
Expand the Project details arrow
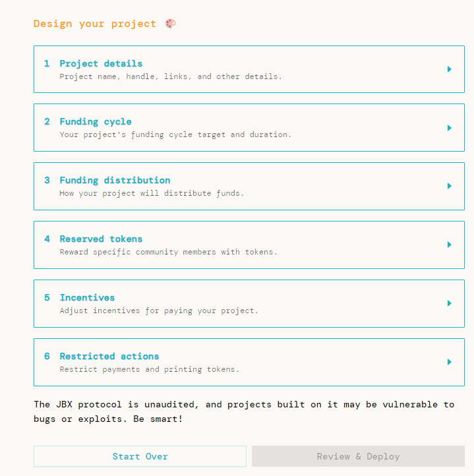[450, 69]
